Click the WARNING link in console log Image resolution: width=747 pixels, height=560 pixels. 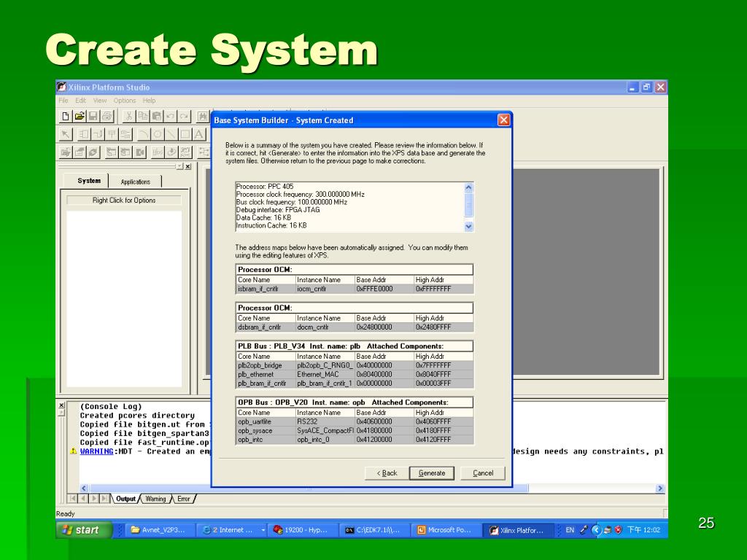click(97, 451)
